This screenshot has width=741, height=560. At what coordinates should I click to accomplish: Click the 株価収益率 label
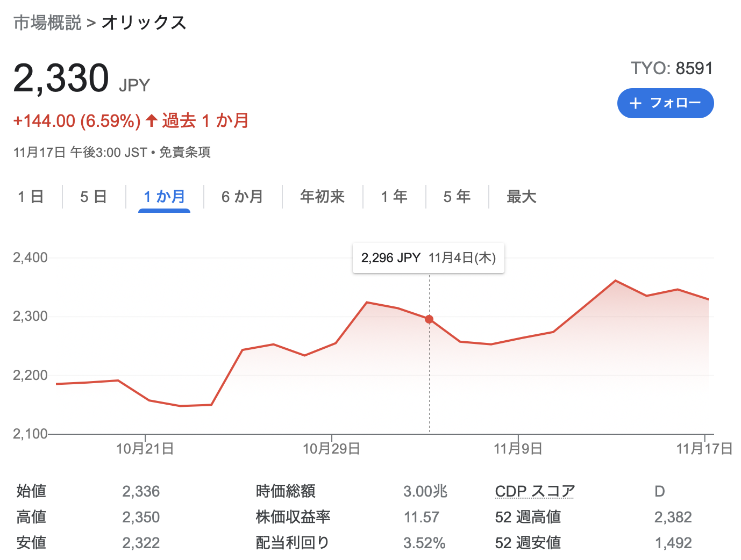pos(293,517)
